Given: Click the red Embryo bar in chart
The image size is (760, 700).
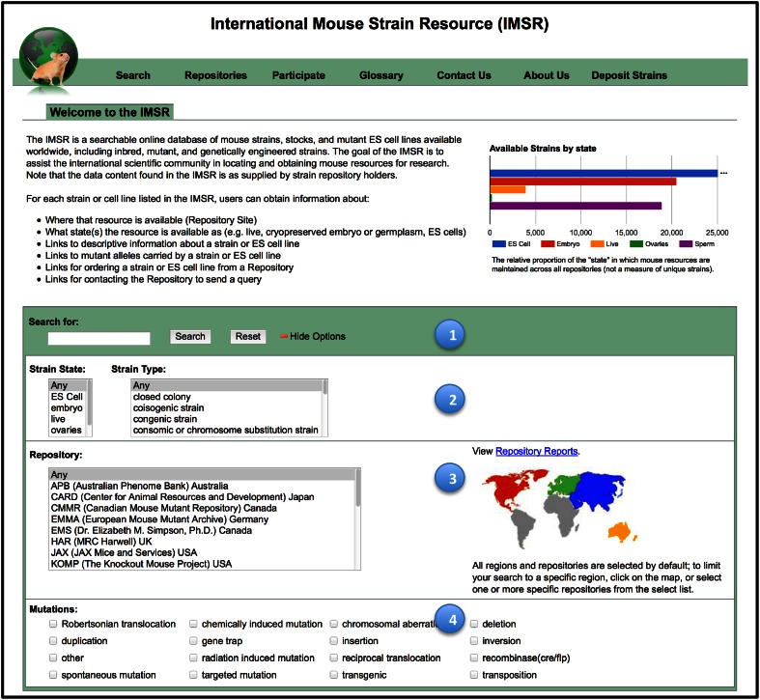Looking at the screenshot, I should 583,182.
